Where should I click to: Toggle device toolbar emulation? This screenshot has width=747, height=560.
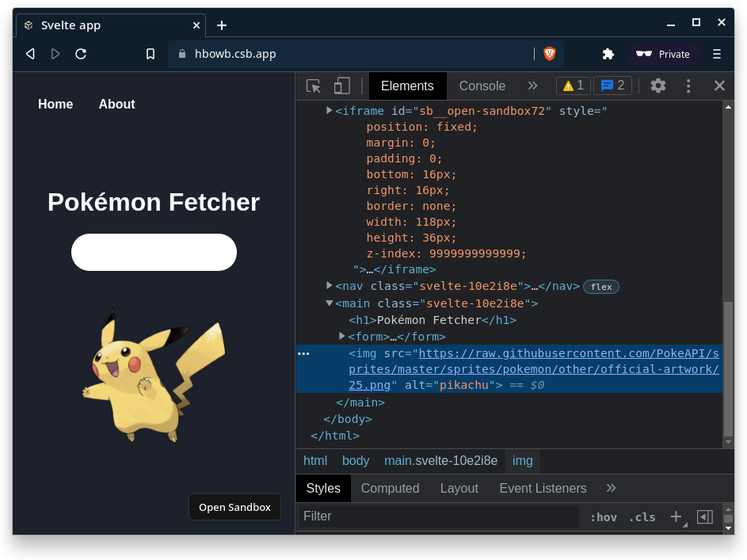point(341,86)
